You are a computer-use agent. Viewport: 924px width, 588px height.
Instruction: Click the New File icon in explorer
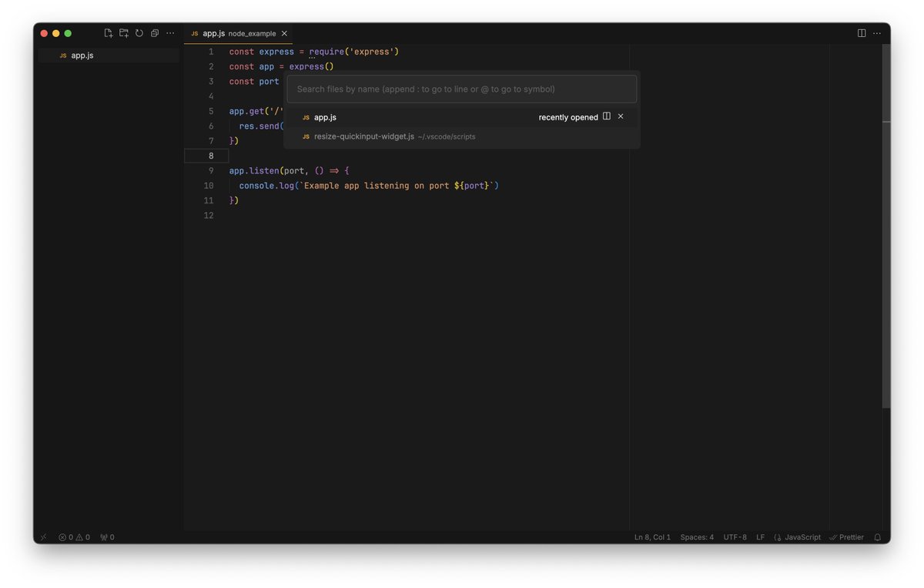(109, 33)
